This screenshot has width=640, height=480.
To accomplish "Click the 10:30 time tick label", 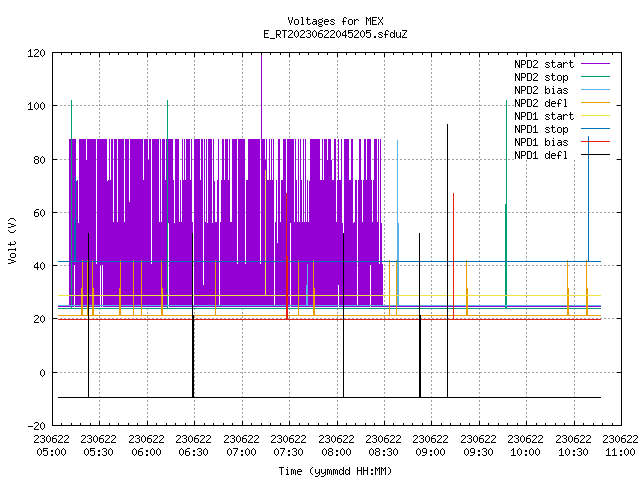I will coord(573,452).
